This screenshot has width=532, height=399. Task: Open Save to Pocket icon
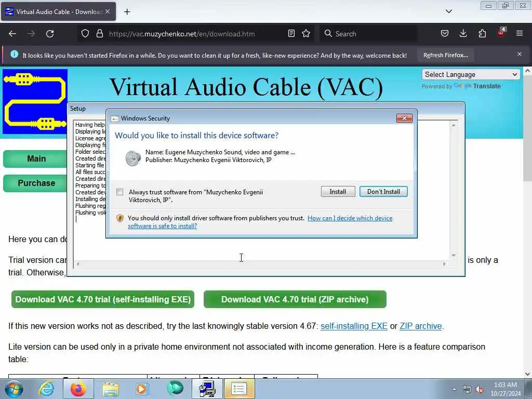(445, 34)
